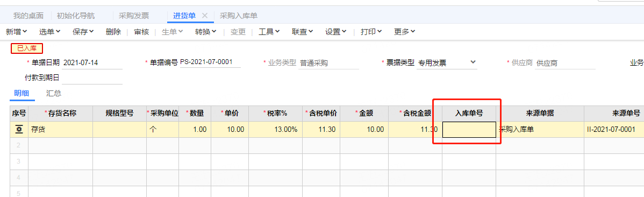
Task: Switch to the 汇总 tab
Action: click(54, 93)
